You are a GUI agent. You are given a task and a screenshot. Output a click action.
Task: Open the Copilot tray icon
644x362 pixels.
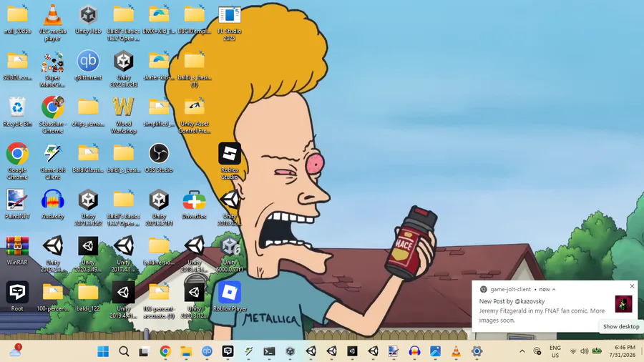537,351
